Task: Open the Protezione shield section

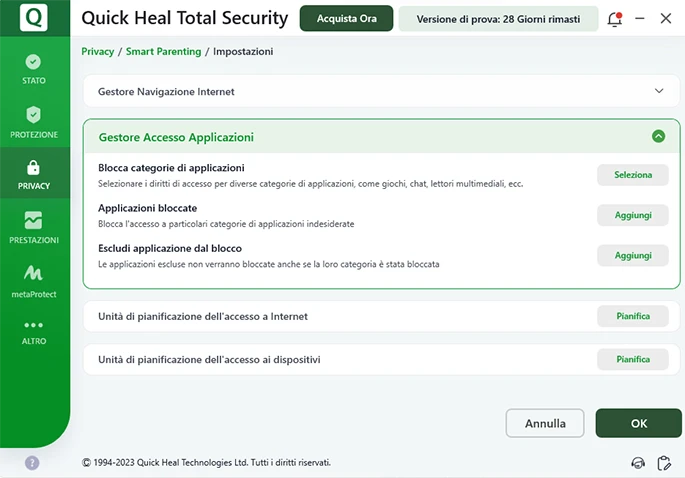Action: 34,122
